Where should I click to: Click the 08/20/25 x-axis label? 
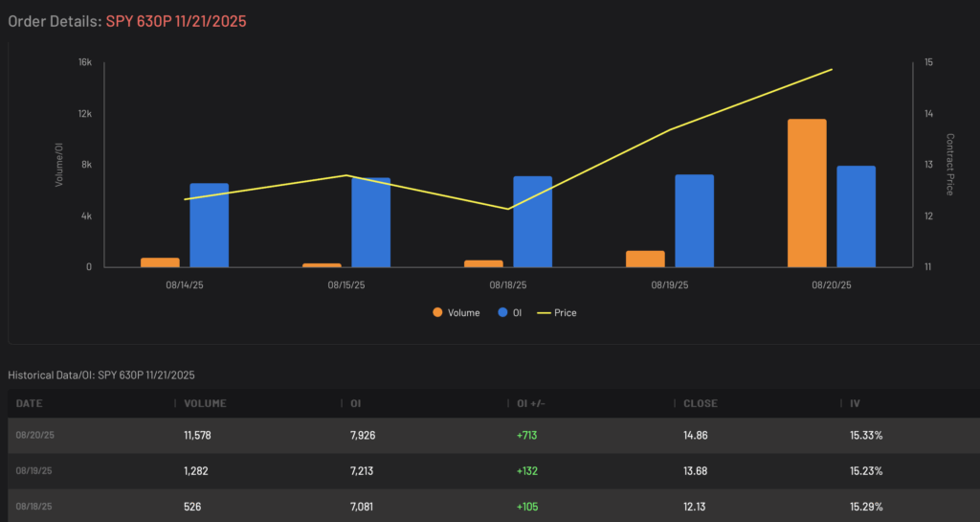click(x=832, y=285)
